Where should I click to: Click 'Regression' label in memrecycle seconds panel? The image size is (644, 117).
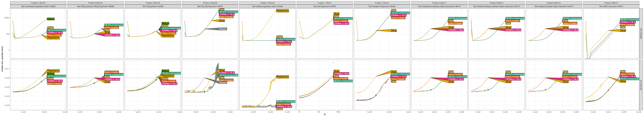pyautogui.click(x=53, y=71)
